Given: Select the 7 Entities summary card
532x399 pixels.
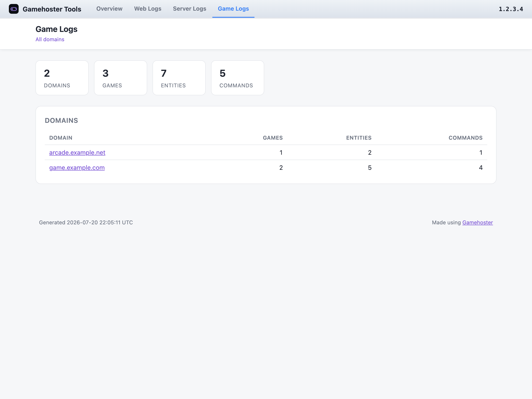Looking at the screenshot, I should pyautogui.click(x=179, y=78).
